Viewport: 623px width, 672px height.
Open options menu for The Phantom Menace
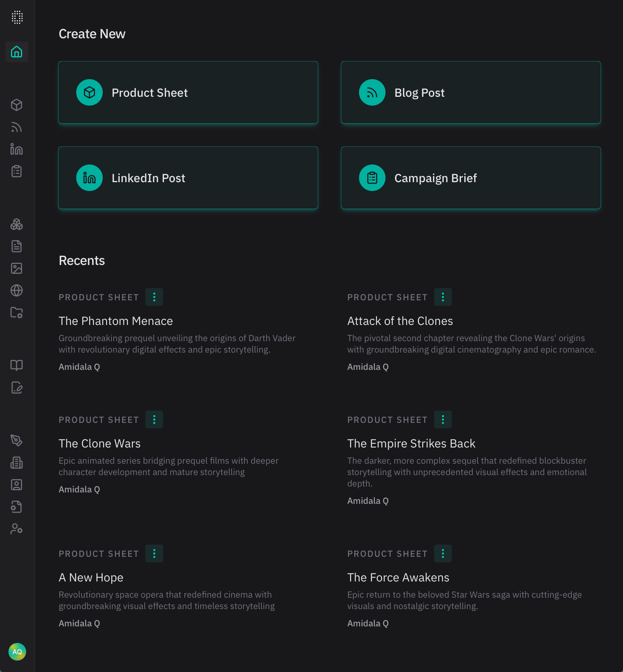tap(154, 297)
